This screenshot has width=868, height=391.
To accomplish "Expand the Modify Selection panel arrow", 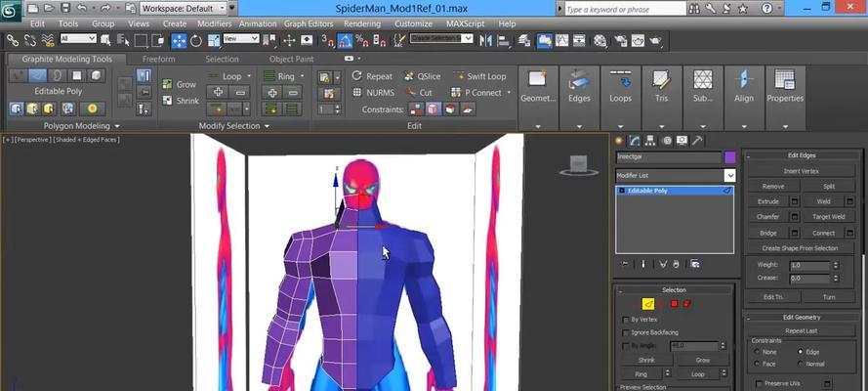I will pyautogui.click(x=267, y=126).
